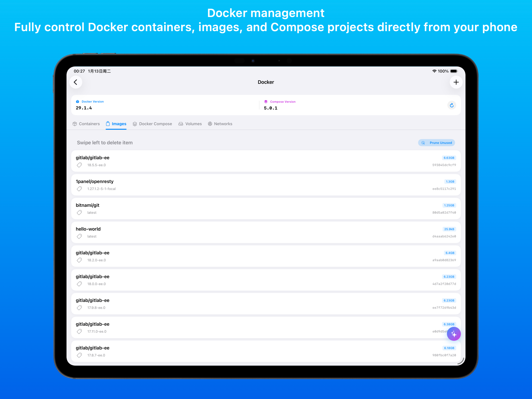Viewport: 532px width, 399px height.
Task: Click the tag text 18.2.0-ee.0
Action: click(x=96, y=260)
